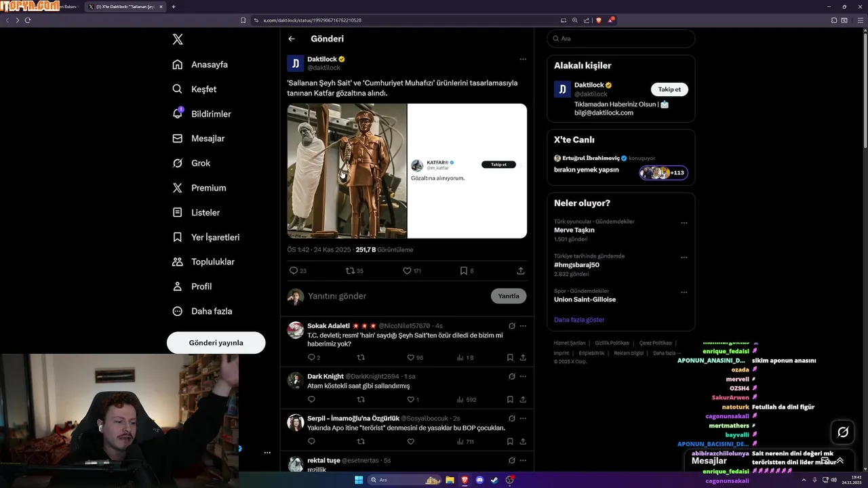Share the Daktilock post
Screen dimensions: 868x488
(521, 270)
